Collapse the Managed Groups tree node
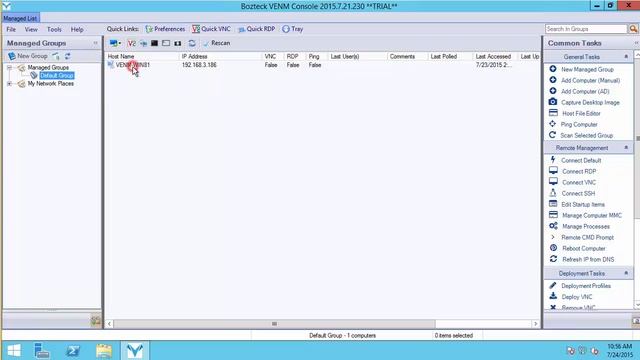Screen dimensions: 640x360 (x=9, y=67)
